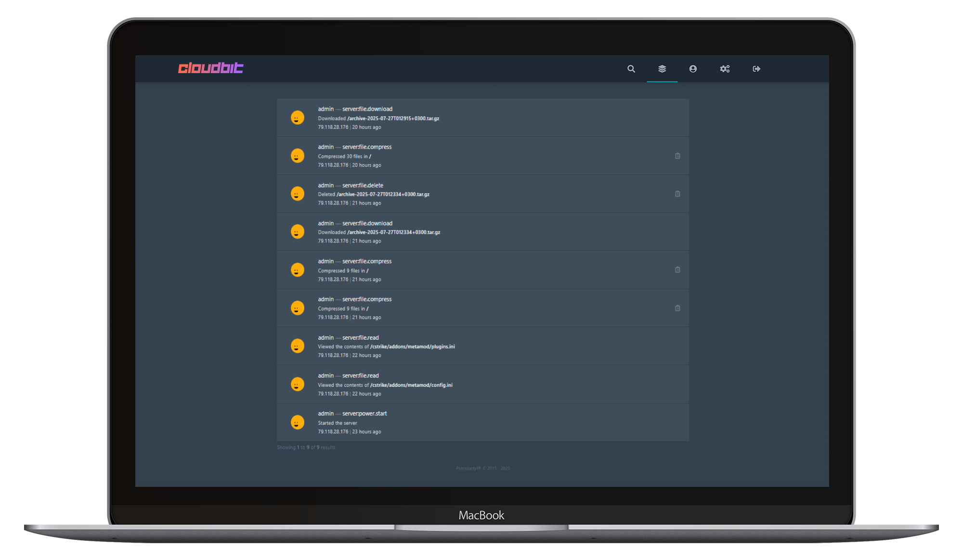The height and width of the screenshot is (560, 963).
Task: Open the /cstrike/addons/metamod/config.ini file path
Action: pos(411,385)
